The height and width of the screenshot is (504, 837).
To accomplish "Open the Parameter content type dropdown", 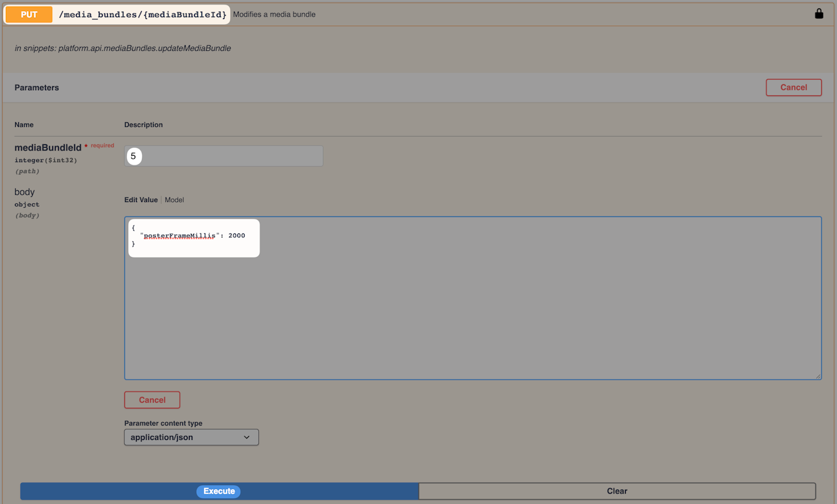I will click(192, 437).
